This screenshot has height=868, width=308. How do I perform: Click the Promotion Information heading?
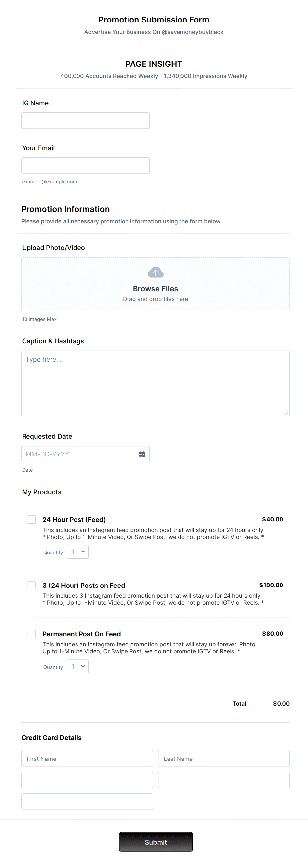point(65,209)
